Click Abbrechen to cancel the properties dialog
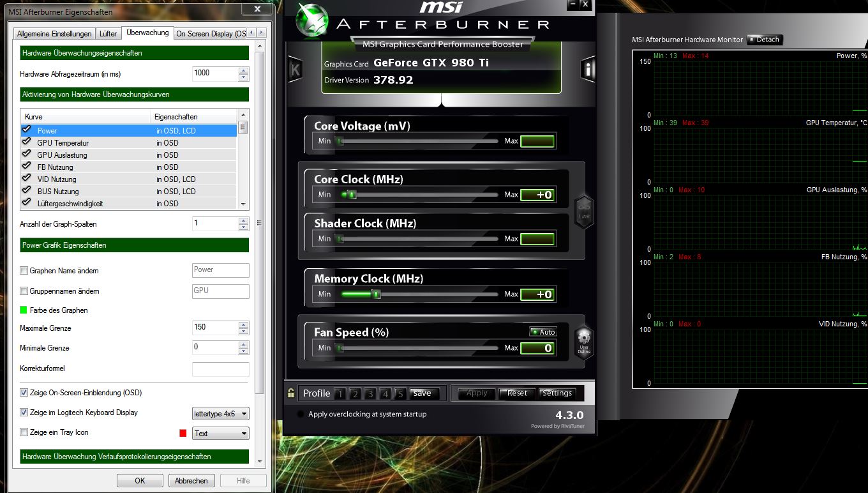 191,481
